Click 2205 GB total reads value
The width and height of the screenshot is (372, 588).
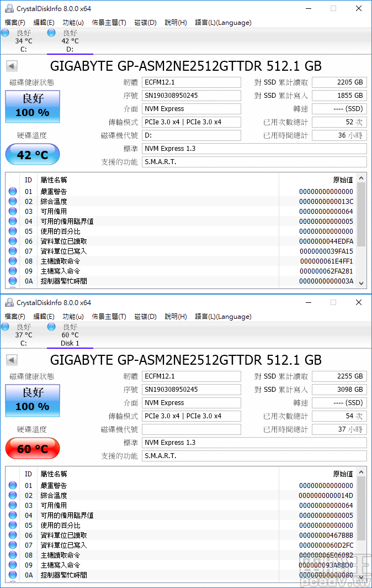(339, 82)
